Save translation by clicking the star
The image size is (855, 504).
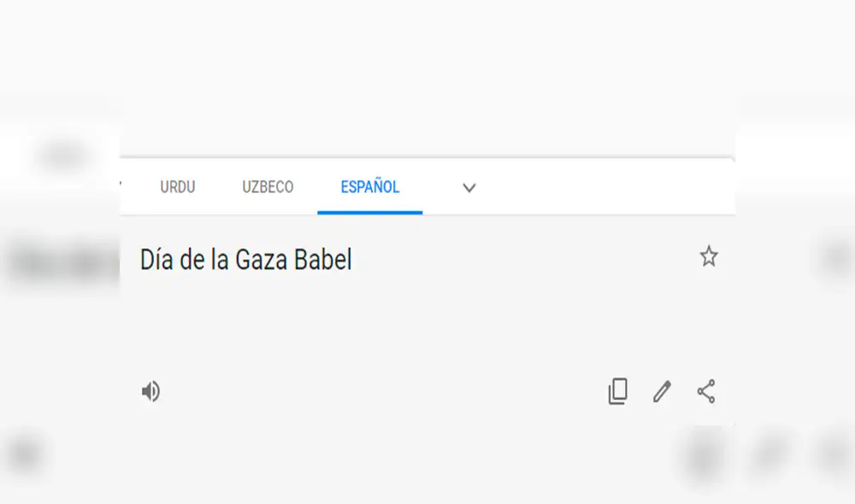click(708, 256)
